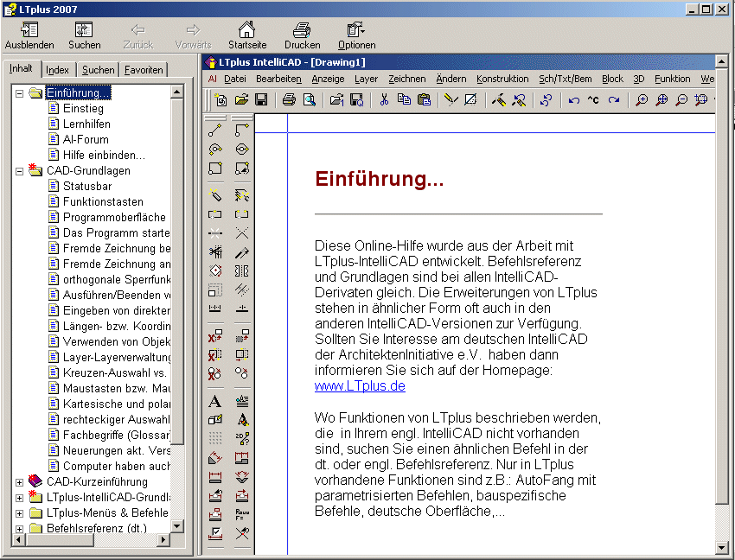Open the Einstieg topic

pyautogui.click(x=83, y=108)
